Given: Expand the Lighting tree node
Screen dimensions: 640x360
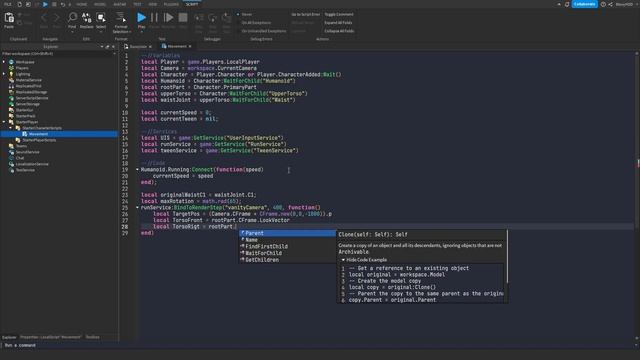Looking at the screenshot, I should tap(4, 74).
